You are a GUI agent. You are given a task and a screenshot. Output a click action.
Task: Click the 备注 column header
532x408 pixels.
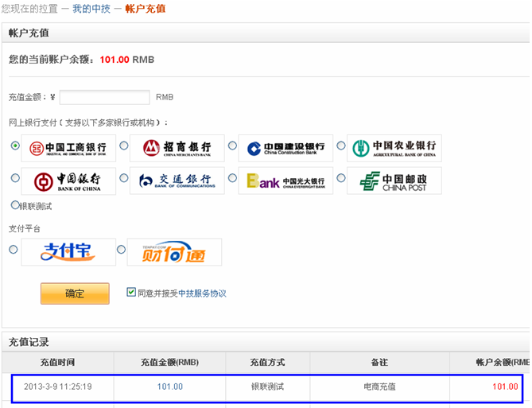[x=379, y=362]
